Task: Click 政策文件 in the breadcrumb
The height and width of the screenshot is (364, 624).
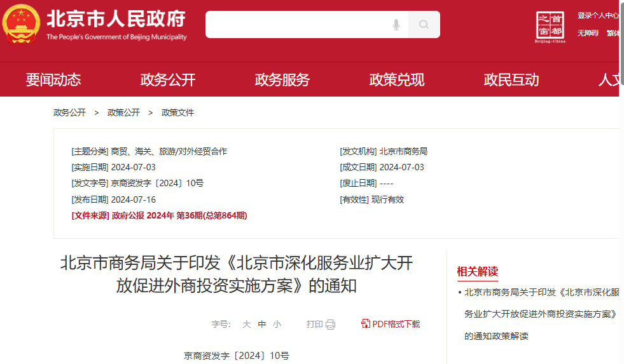Action: pos(177,113)
